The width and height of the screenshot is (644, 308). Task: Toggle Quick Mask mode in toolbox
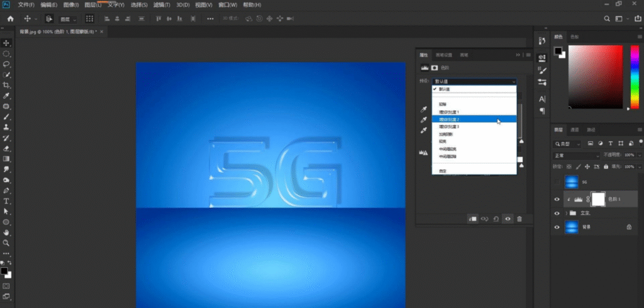coord(6,286)
